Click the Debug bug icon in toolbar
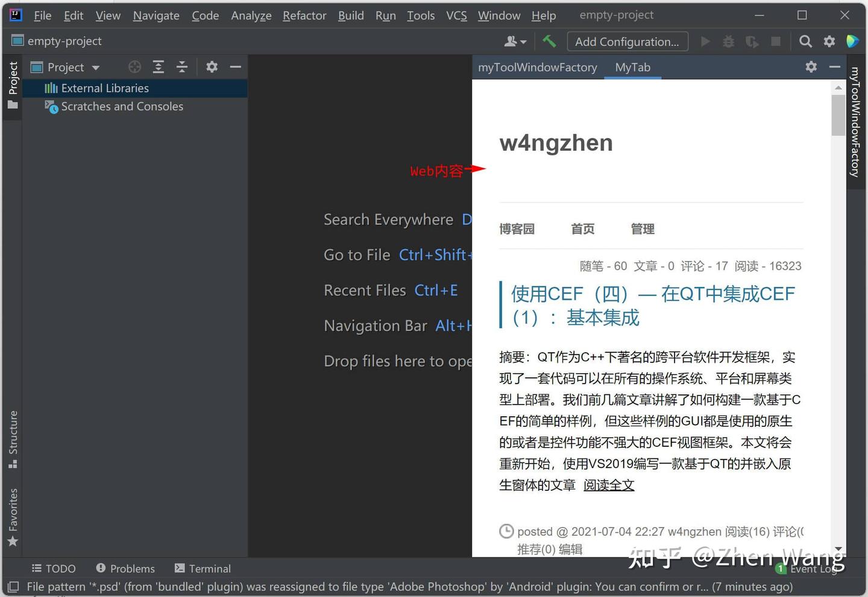 pyautogui.click(x=728, y=41)
